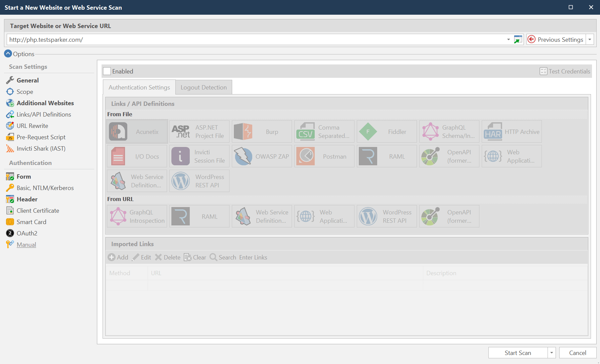Screen dimensions: 600x364
Task: Open the URL Rewrite settings
Action: pyautogui.click(x=32, y=126)
